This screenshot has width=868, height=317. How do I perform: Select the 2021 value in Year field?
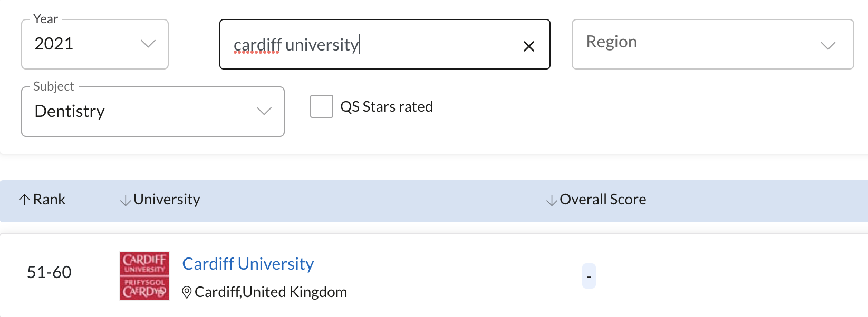pyautogui.click(x=54, y=44)
